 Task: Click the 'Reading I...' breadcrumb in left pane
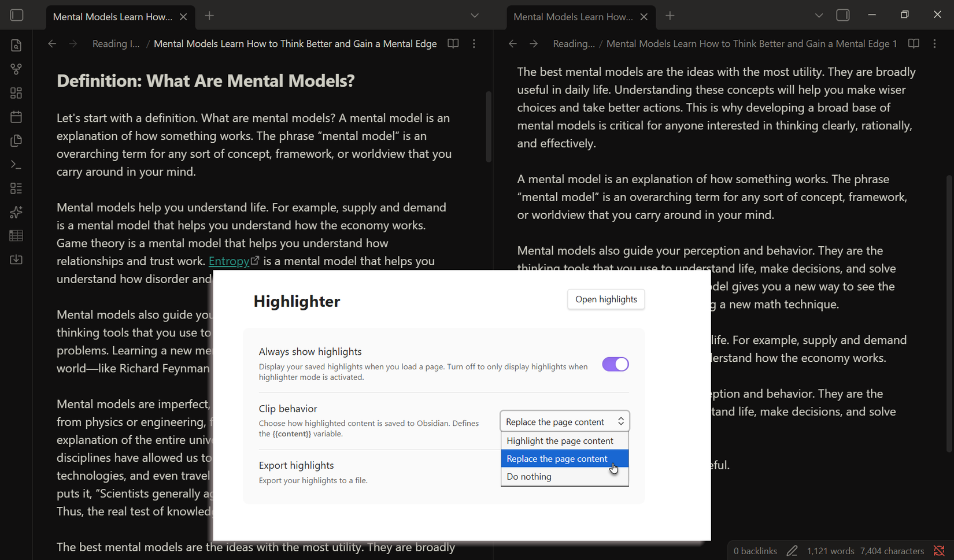(116, 44)
